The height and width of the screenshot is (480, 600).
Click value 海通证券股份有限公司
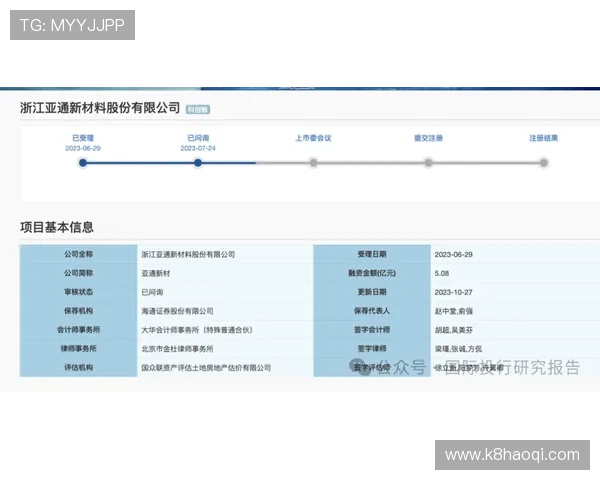177,311
